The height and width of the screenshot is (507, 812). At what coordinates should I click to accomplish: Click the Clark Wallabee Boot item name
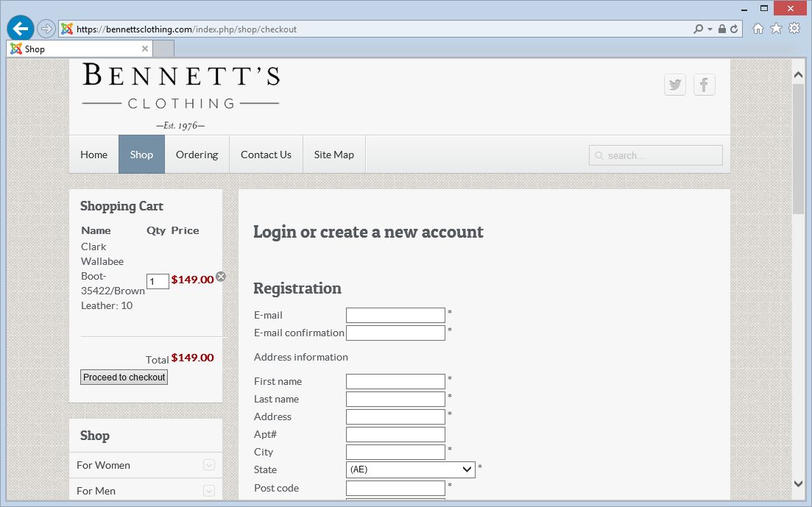[x=113, y=276]
